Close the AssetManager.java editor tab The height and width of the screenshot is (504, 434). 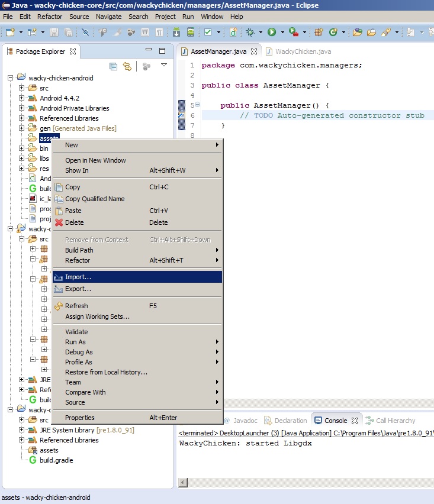coord(254,51)
